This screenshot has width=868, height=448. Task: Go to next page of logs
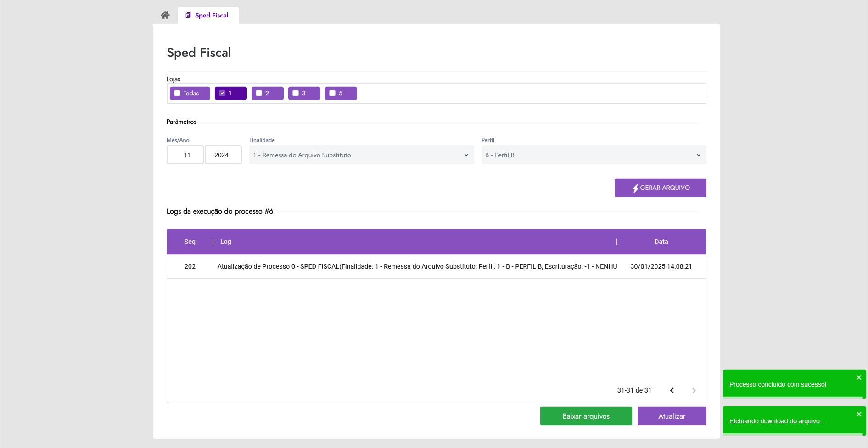click(x=694, y=391)
